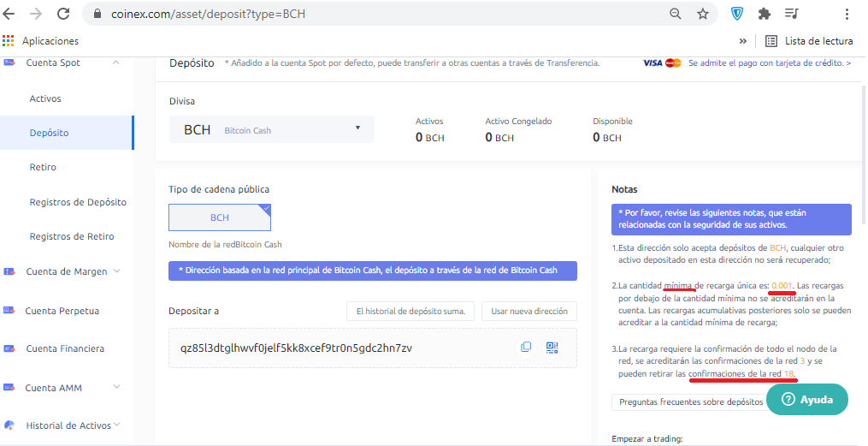Show the deposit address QR code icon
Screen dimensions: 868x446
(552, 348)
